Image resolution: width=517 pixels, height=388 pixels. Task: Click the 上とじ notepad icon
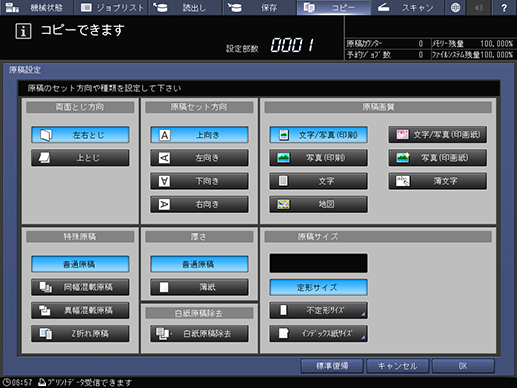coord(44,158)
